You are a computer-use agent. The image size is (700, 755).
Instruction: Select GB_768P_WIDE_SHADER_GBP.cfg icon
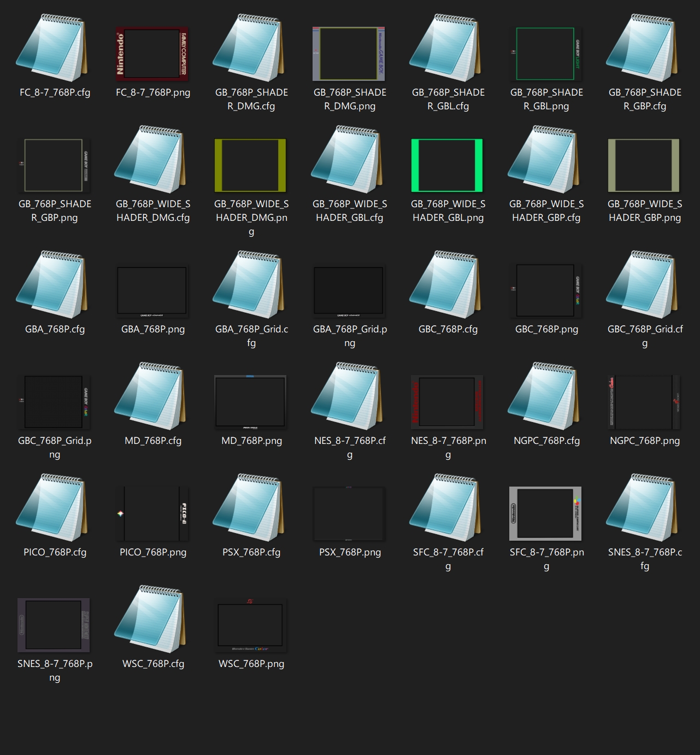[x=544, y=160]
